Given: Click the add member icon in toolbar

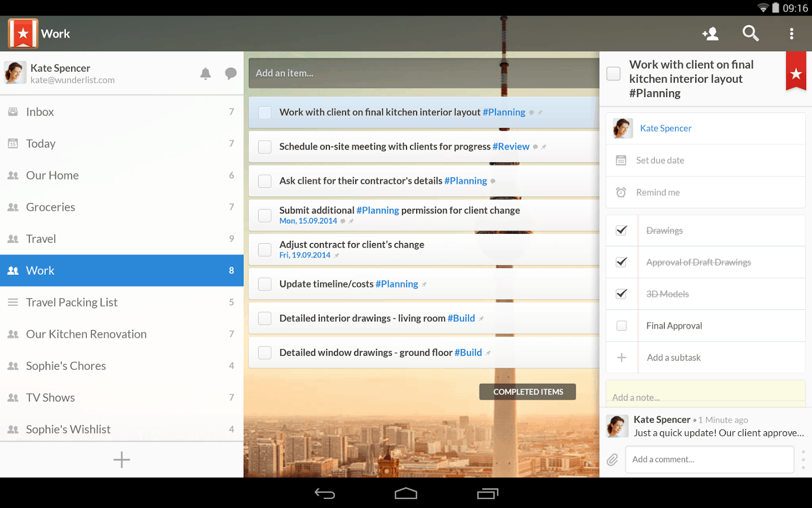Looking at the screenshot, I should (x=710, y=33).
